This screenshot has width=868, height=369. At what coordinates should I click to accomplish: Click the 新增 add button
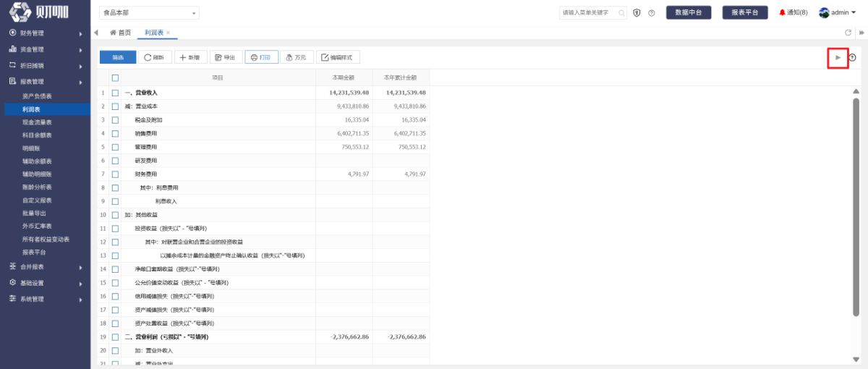(x=191, y=57)
